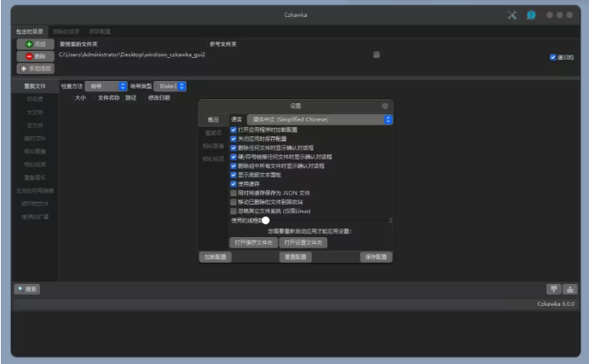Click the green plus Add (添加) button
The image size is (589, 364).
(36, 44)
